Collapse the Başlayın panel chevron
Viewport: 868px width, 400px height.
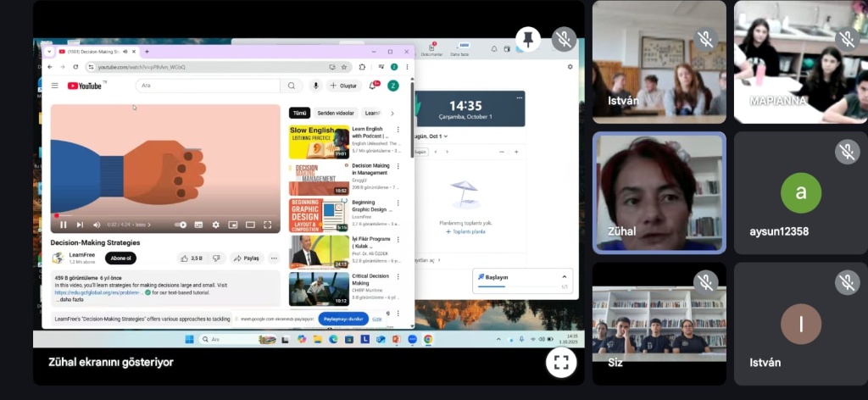pos(565,276)
